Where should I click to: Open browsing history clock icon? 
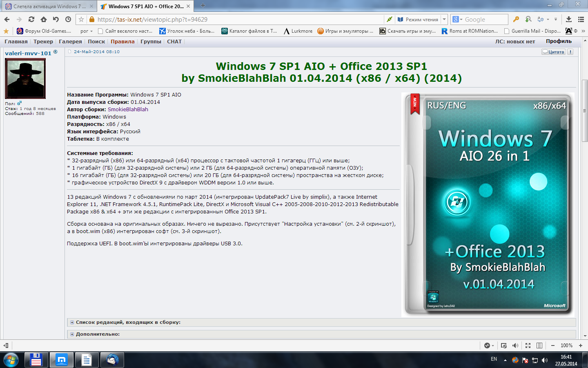(x=68, y=19)
